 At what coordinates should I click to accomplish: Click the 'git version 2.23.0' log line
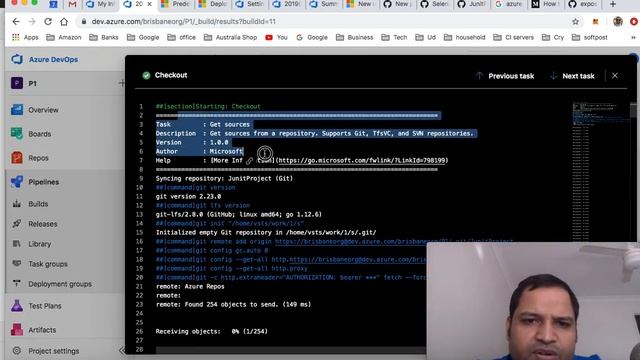click(x=188, y=196)
